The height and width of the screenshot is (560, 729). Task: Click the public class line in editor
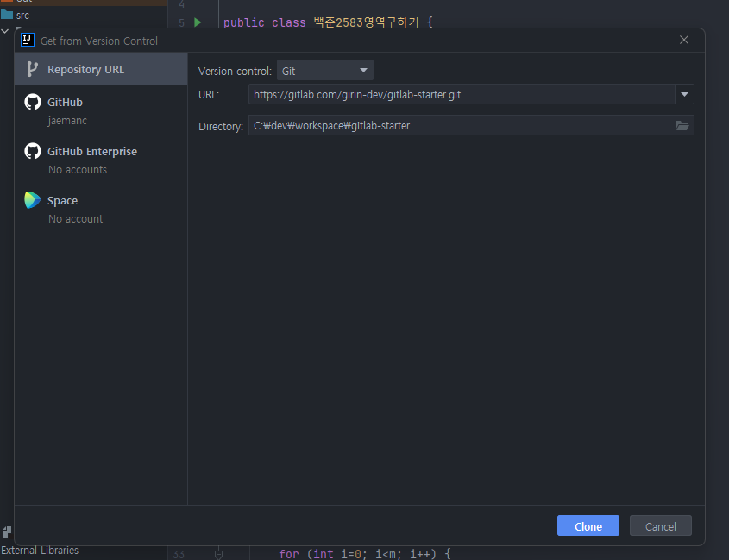click(x=328, y=22)
